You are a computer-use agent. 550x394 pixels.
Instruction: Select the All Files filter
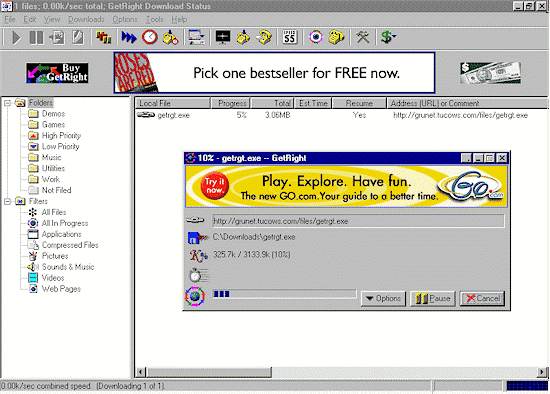pyautogui.click(x=54, y=212)
